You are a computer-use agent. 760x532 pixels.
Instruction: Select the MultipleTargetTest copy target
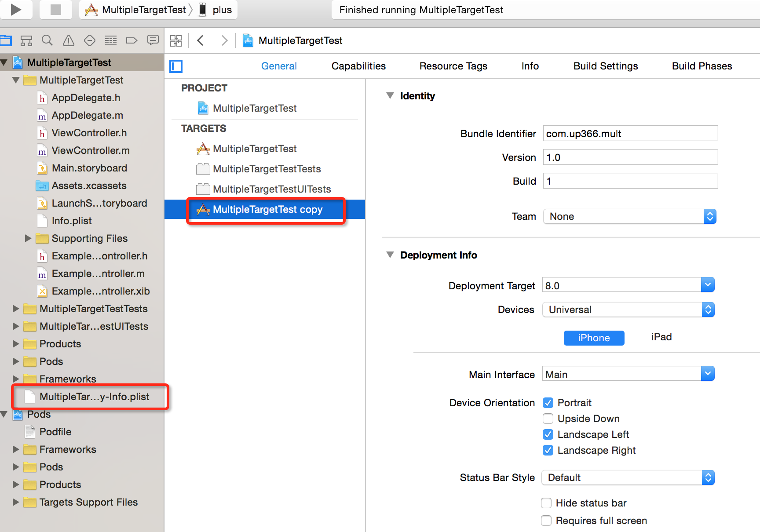pos(265,209)
